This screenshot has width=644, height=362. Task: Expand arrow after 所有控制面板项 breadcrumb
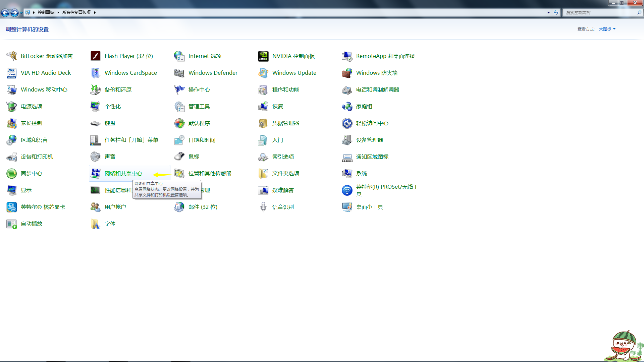click(x=95, y=12)
